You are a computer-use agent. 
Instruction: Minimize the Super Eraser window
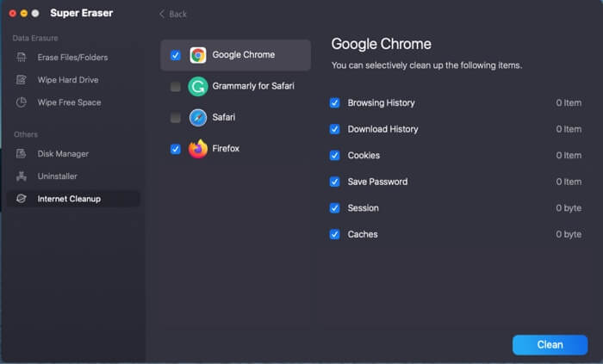pyautogui.click(x=24, y=14)
